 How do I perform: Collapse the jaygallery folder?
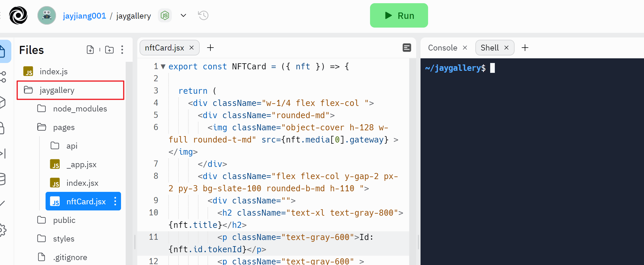point(71,90)
